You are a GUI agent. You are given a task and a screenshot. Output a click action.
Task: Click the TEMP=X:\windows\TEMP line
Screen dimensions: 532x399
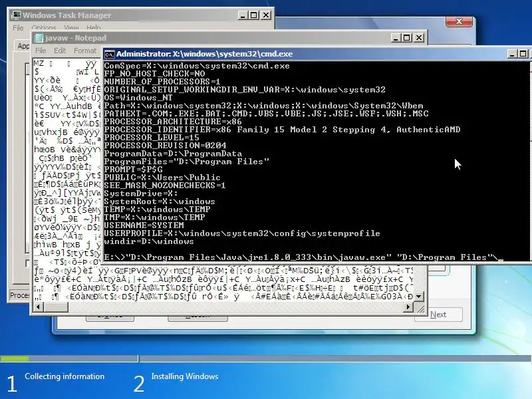coord(157,209)
